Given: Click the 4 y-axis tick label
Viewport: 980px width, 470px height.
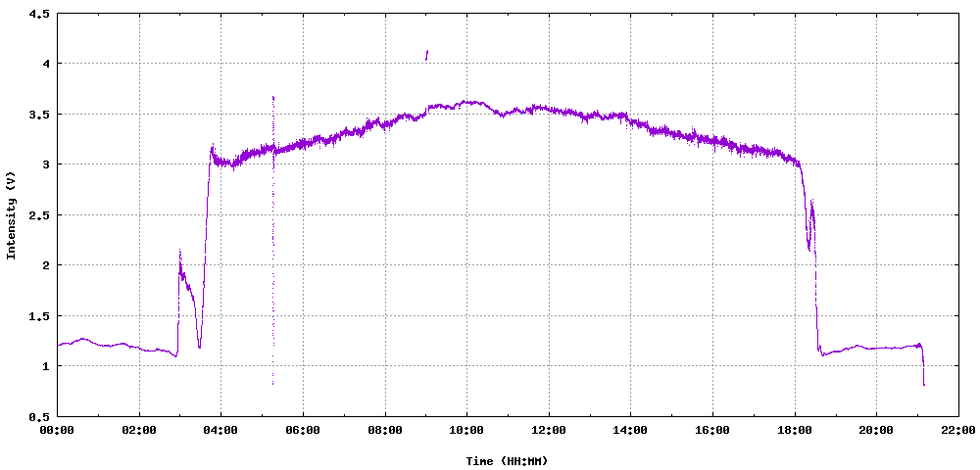Looking at the screenshot, I should pos(46,64).
